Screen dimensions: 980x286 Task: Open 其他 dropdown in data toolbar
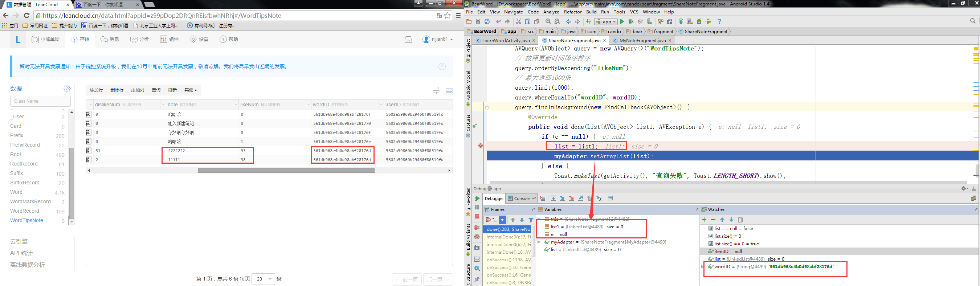191,90
